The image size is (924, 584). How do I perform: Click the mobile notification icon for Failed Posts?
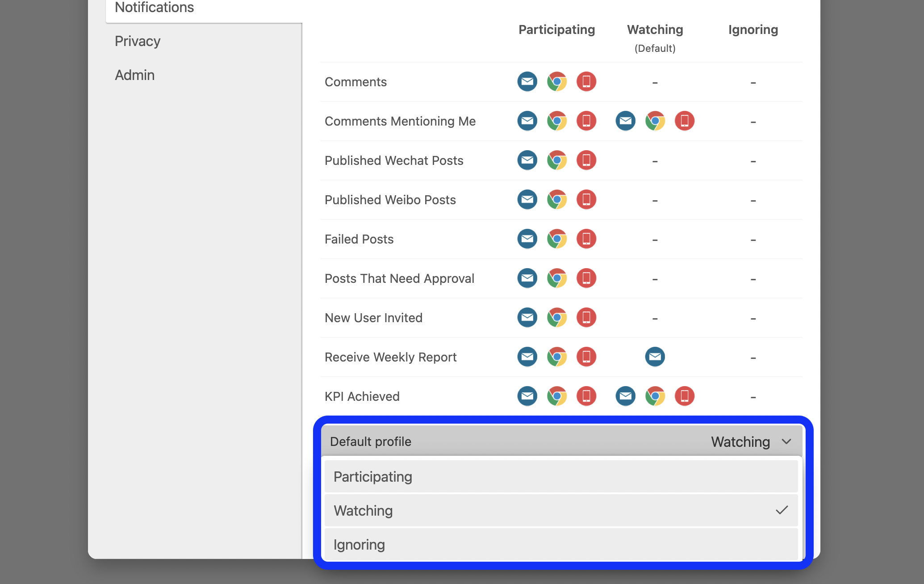tap(585, 239)
